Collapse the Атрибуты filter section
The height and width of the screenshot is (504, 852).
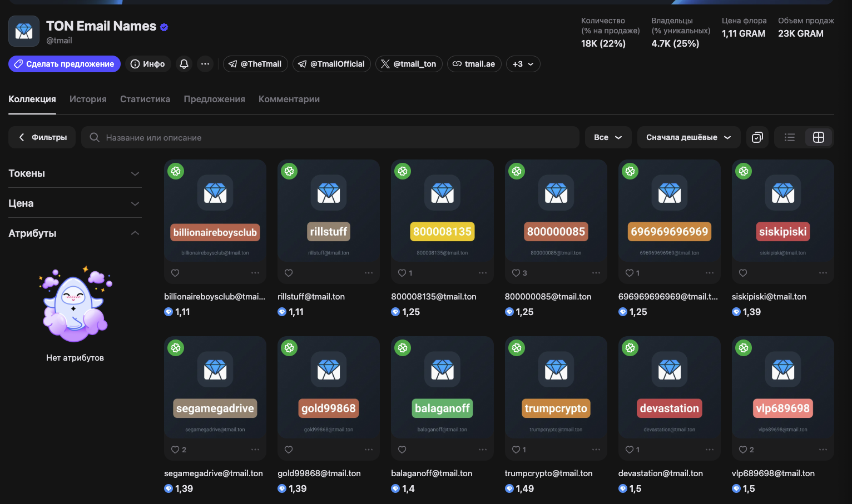tap(75, 233)
